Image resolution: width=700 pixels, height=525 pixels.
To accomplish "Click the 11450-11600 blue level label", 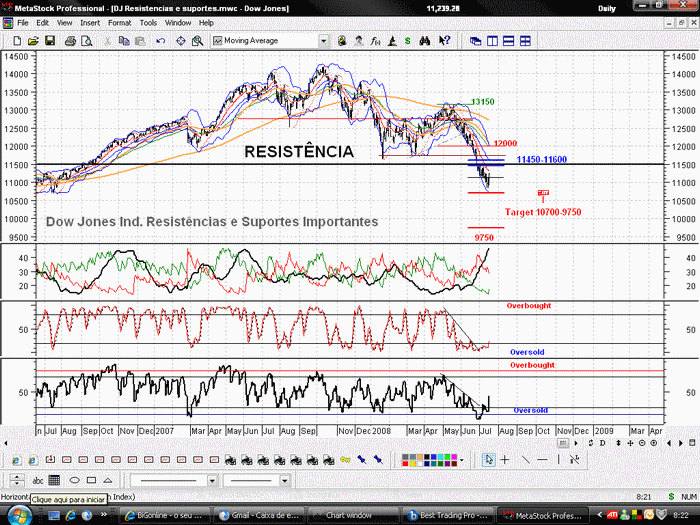I will pyautogui.click(x=542, y=159).
